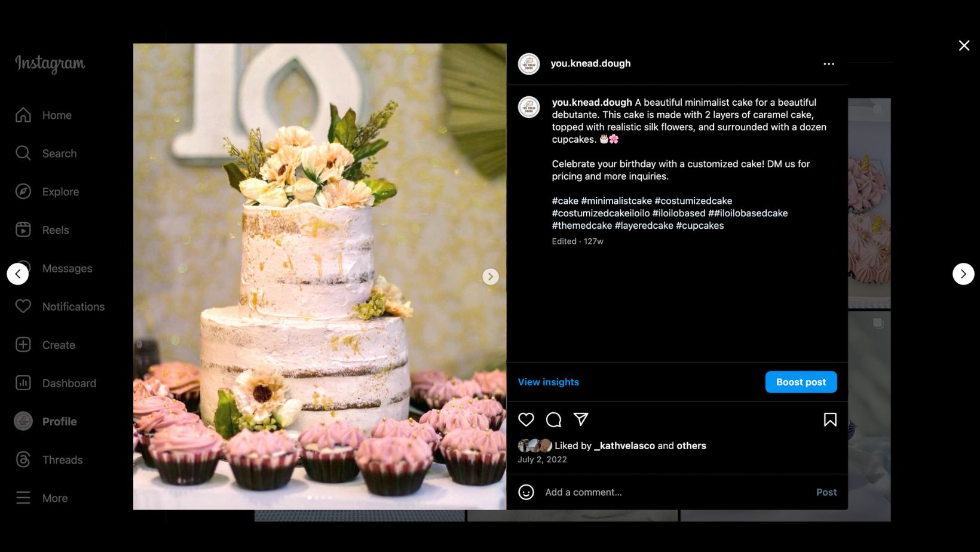Click the #themedcake hashtag
The width and height of the screenshot is (980, 552).
tap(582, 225)
